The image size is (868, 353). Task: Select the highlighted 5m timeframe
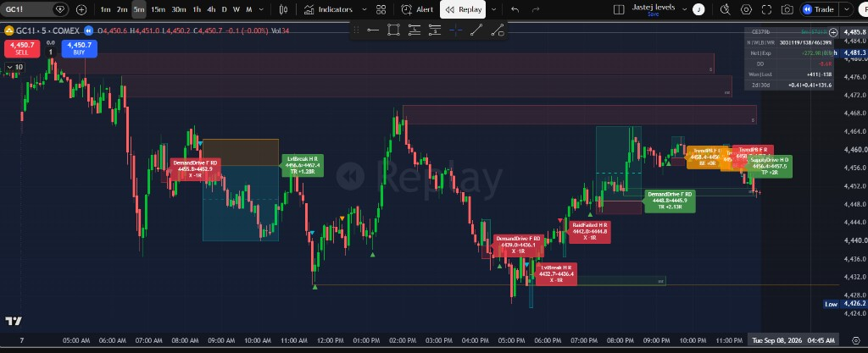[139, 9]
